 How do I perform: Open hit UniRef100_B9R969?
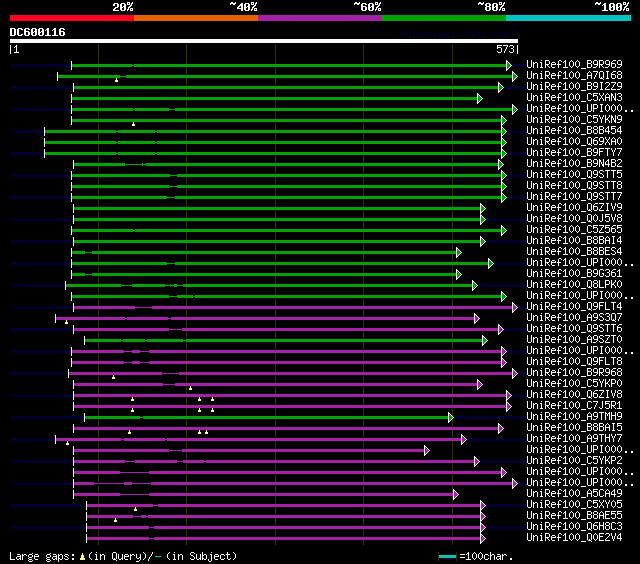click(x=574, y=64)
